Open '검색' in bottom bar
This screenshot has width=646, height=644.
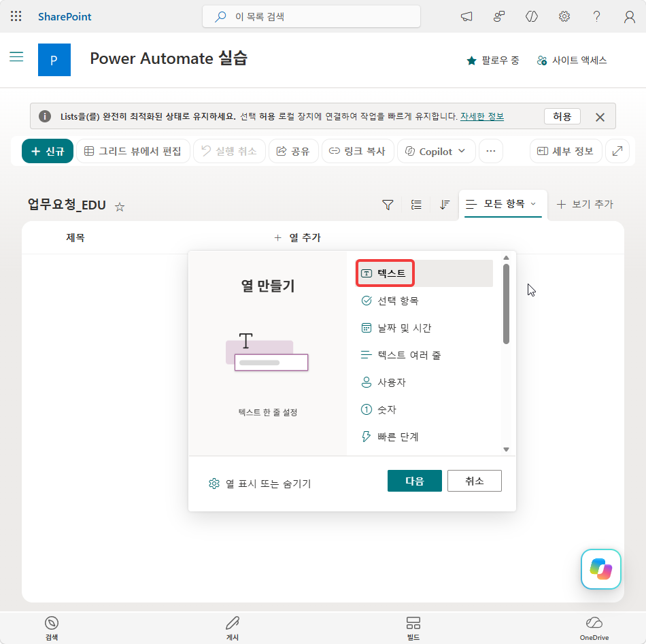pos(52,629)
